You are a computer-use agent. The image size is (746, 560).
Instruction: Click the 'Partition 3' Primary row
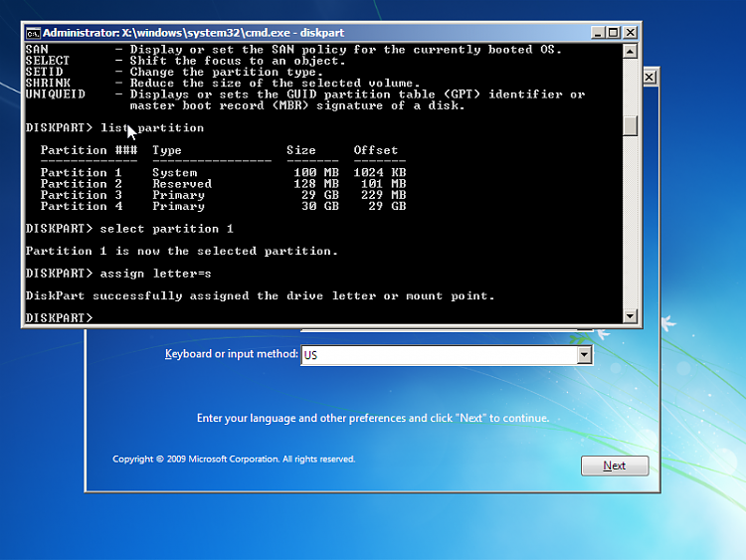223,195
